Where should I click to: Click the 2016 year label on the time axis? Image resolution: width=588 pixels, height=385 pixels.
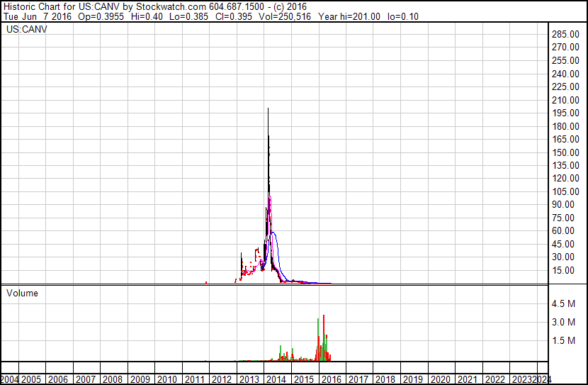[x=331, y=380]
